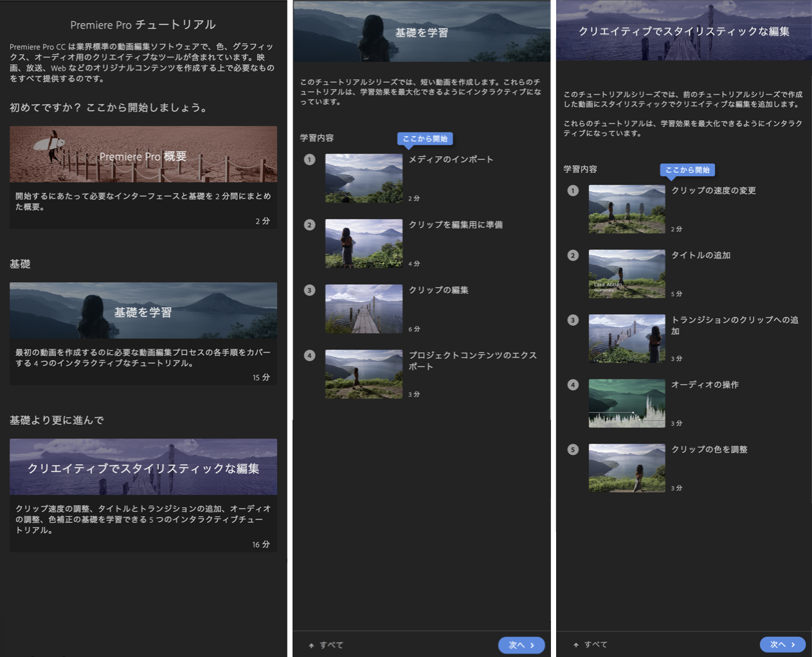Click the 基礎を学習 header banner image
This screenshot has width=812, height=657.
click(x=422, y=32)
